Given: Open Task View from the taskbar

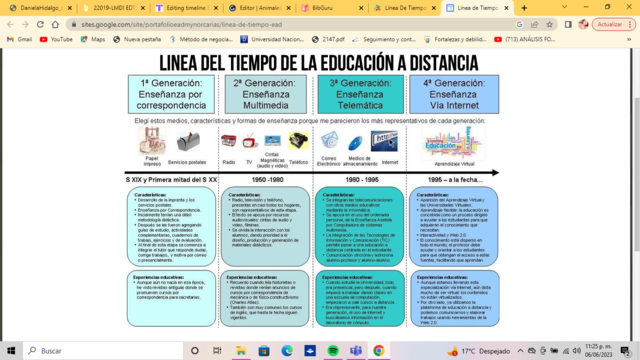Looking at the screenshot, I should coord(217,351).
